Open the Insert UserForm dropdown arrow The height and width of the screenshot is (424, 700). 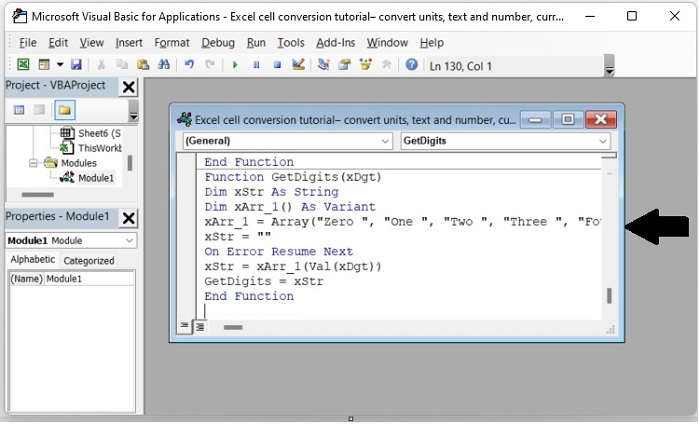tap(60, 65)
